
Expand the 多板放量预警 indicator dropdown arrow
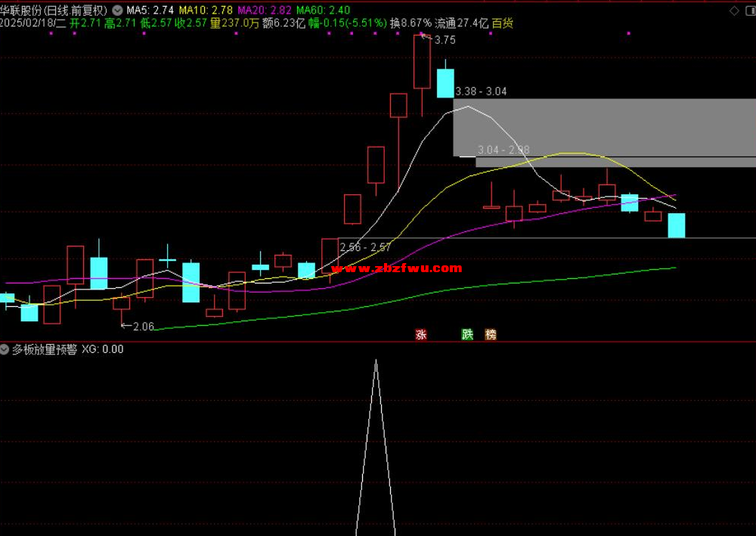(5, 349)
